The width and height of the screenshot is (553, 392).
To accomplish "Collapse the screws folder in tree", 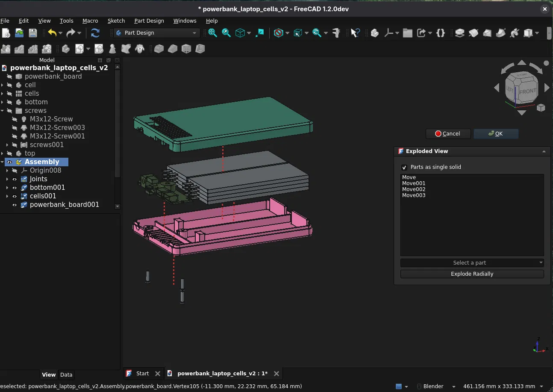I will [x=3, y=111].
